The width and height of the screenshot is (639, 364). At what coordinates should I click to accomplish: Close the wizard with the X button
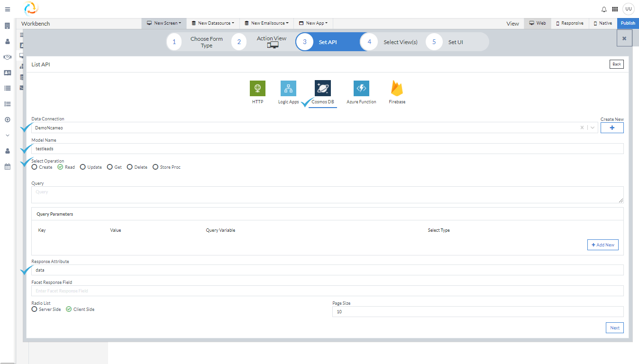click(624, 38)
